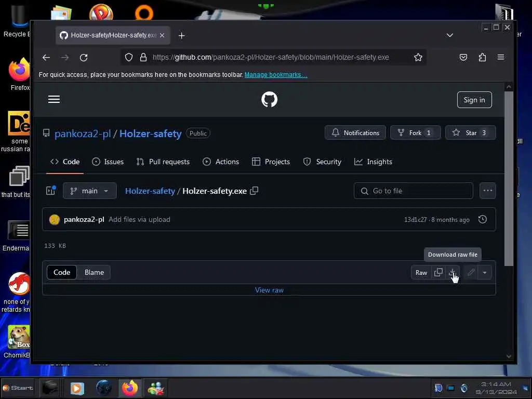
Task: Expand the file tree side panel
Action: point(50,191)
